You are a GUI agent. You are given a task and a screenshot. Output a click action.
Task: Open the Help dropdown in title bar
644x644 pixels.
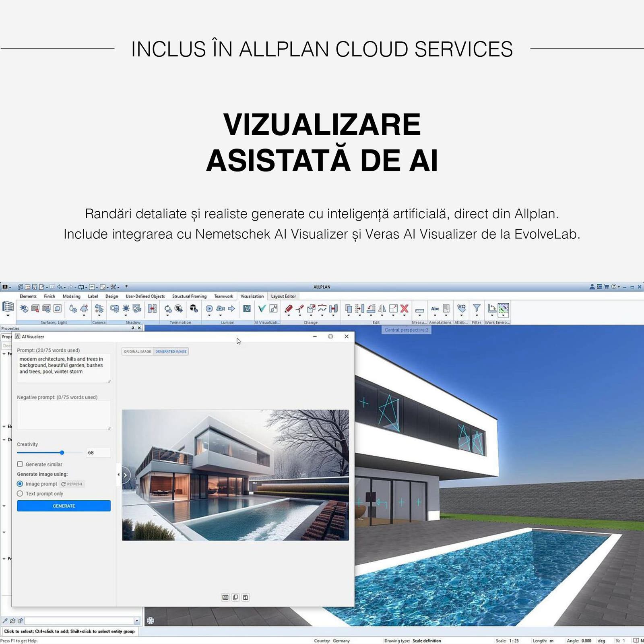click(619, 287)
